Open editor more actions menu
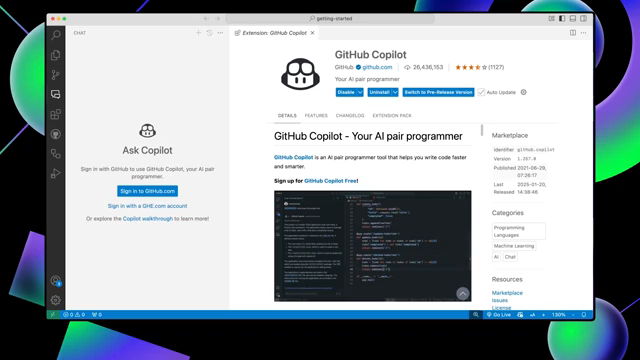Image resolution: width=640 pixels, height=360 pixels. pos(584,33)
